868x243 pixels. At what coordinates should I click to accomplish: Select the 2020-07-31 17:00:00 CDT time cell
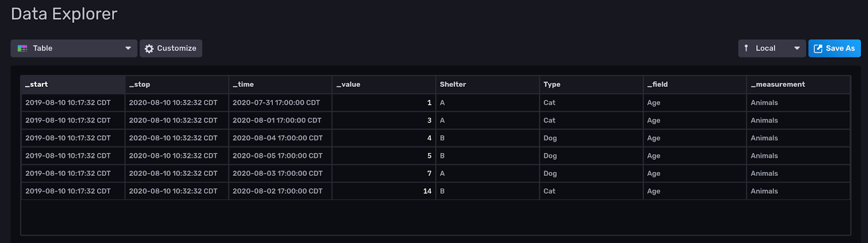pyautogui.click(x=280, y=103)
